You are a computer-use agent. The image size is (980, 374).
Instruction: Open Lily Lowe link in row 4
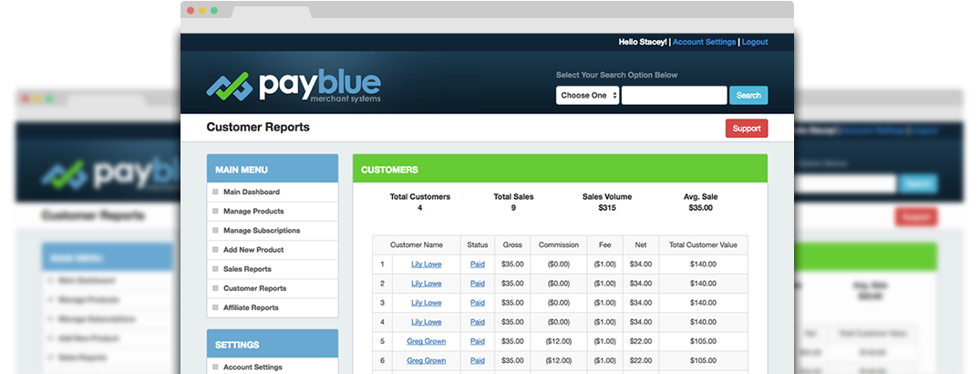tap(427, 323)
